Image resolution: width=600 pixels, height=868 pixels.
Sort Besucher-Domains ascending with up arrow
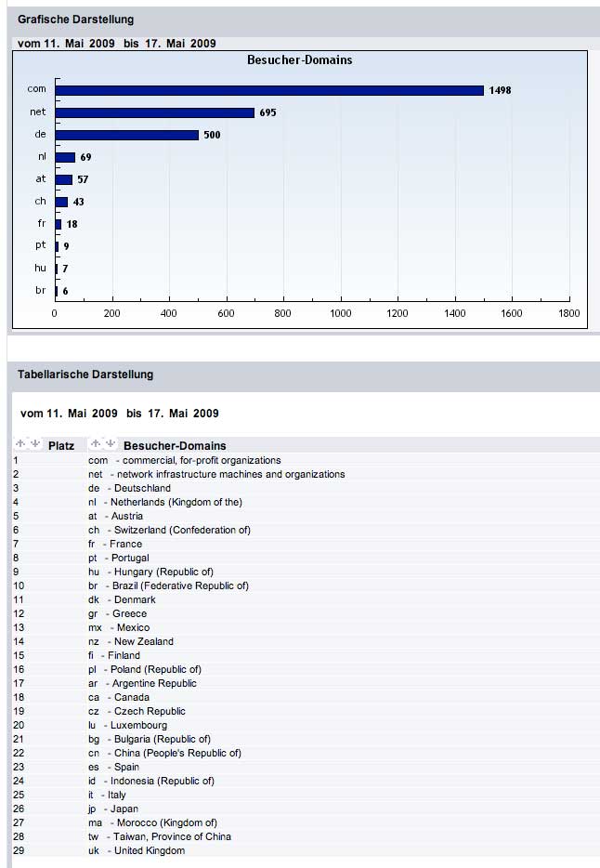pos(97,444)
